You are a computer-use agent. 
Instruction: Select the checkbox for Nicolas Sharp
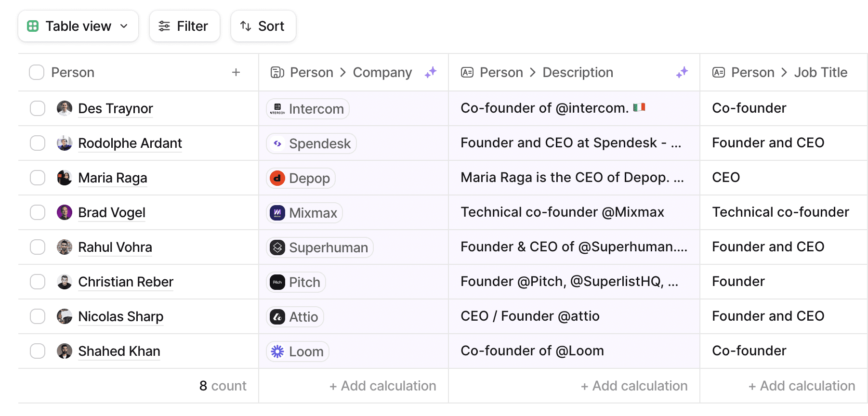(x=38, y=316)
